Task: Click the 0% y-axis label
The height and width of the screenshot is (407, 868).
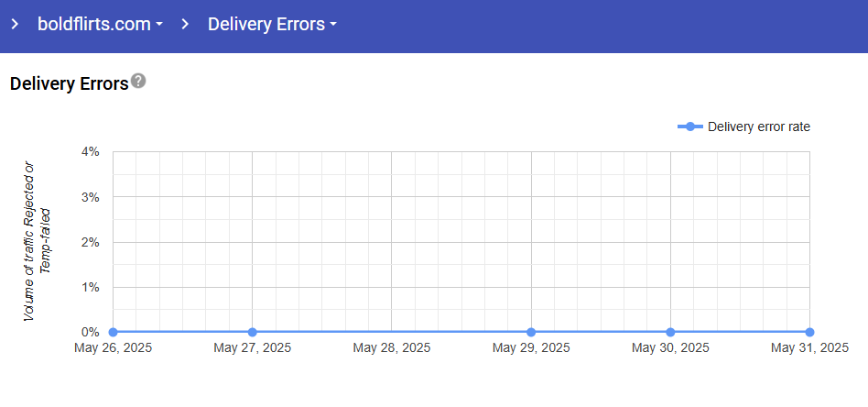Action: pyautogui.click(x=90, y=332)
